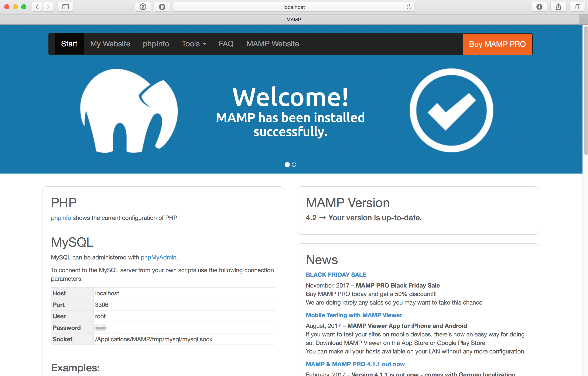588x376 pixels.
Task: Show all tabs overview icon
Action: click(577, 7)
